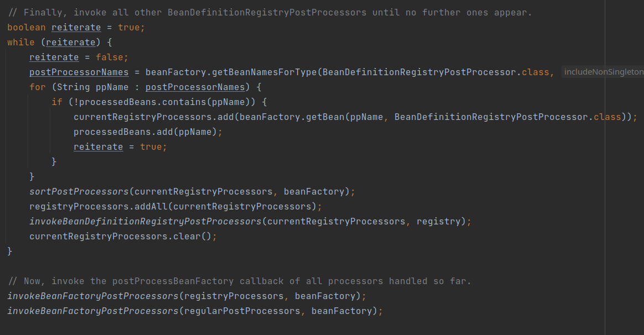Click invokeBeanDefinitionRegistryPostProcessors method name
Image resolution: width=644 pixels, height=335 pixels.
click(146, 222)
